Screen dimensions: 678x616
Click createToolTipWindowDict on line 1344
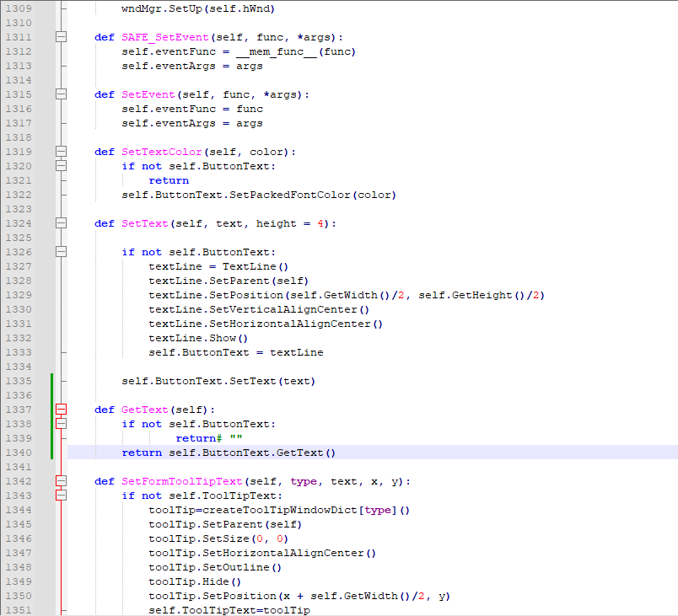(280, 510)
